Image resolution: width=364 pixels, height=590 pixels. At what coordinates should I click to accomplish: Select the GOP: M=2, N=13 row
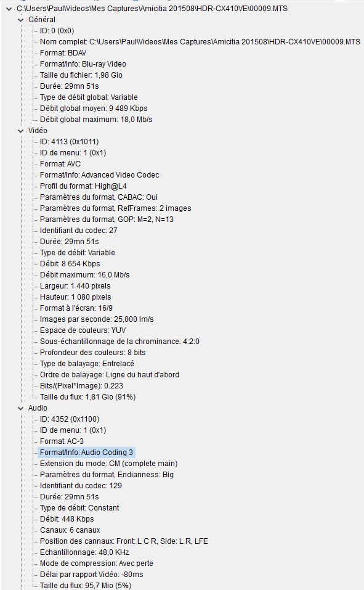click(107, 219)
